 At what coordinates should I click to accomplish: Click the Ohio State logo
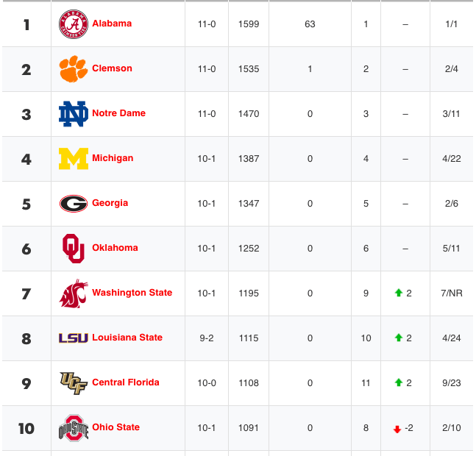tap(74, 428)
